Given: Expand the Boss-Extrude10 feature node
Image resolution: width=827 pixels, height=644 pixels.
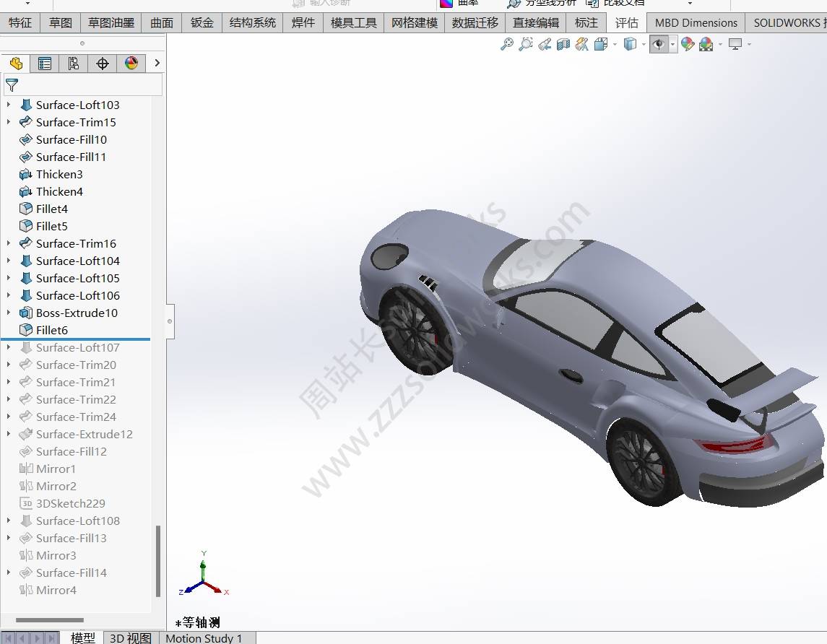Looking at the screenshot, I should click(9, 313).
